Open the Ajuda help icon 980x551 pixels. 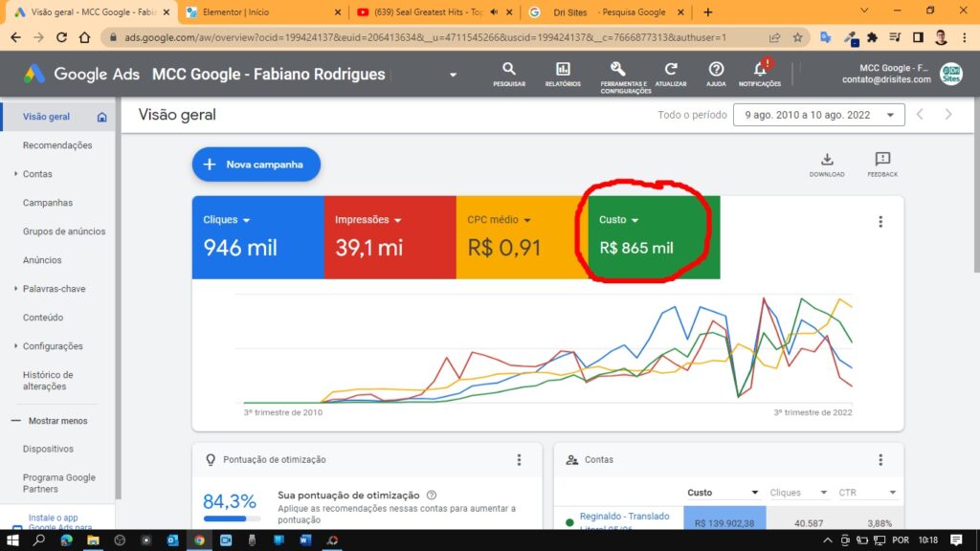[716, 70]
